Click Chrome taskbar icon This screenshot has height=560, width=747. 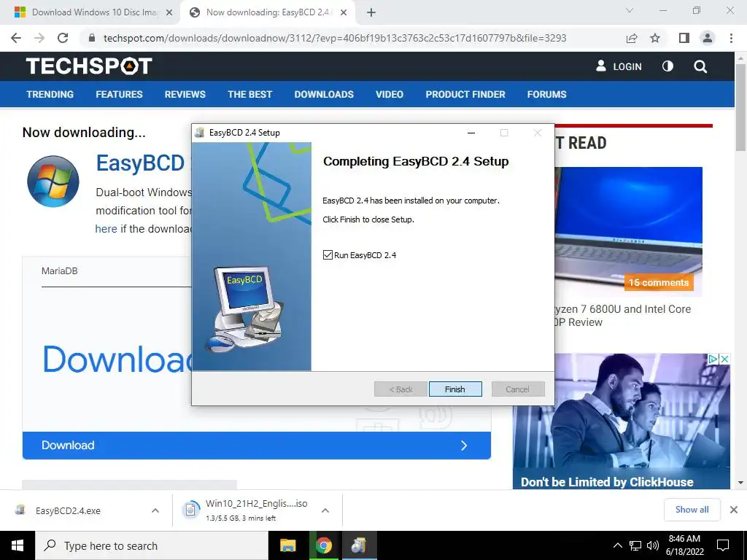323,545
